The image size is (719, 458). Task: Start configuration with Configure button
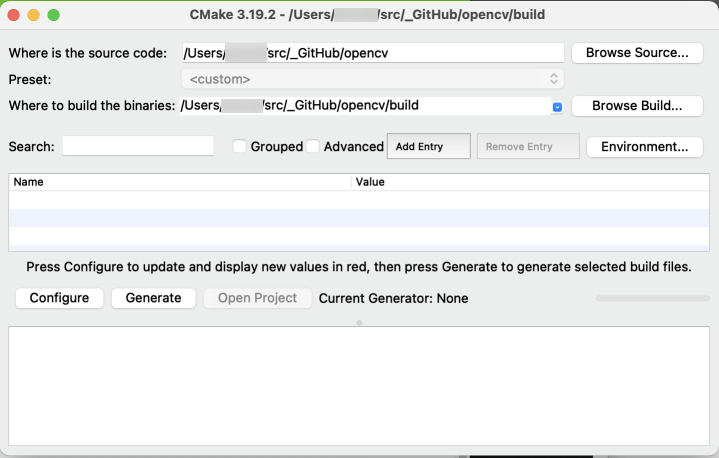click(x=60, y=298)
